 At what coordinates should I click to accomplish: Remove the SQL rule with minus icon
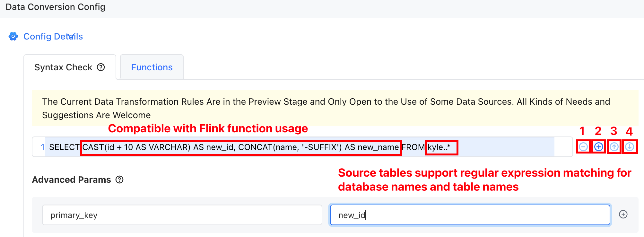pos(583,147)
